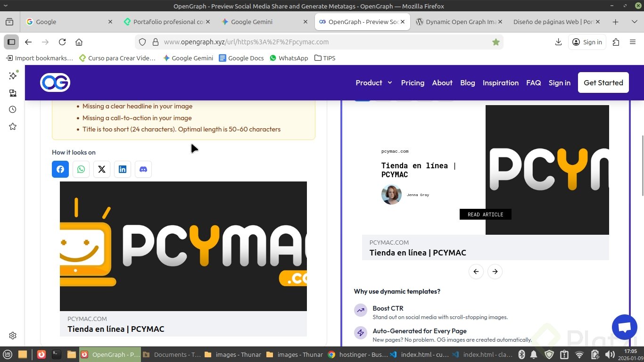Close the OpenGraph tab
Image resolution: width=644 pixels, height=362 pixels.
pyautogui.click(x=403, y=22)
